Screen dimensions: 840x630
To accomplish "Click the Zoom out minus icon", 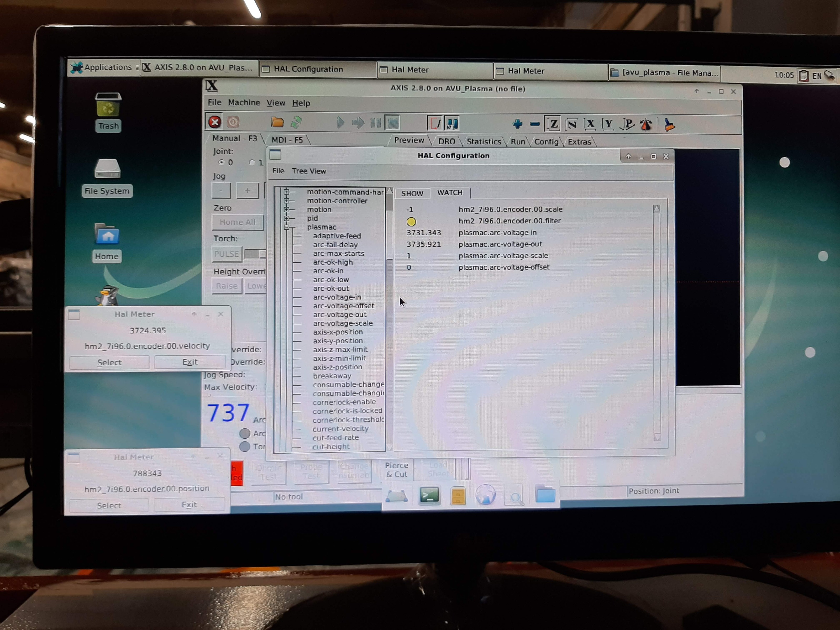I will [535, 124].
